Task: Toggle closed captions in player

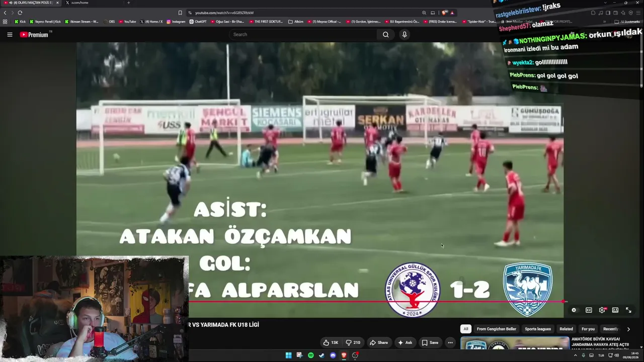Action: pyautogui.click(x=589, y=310)
